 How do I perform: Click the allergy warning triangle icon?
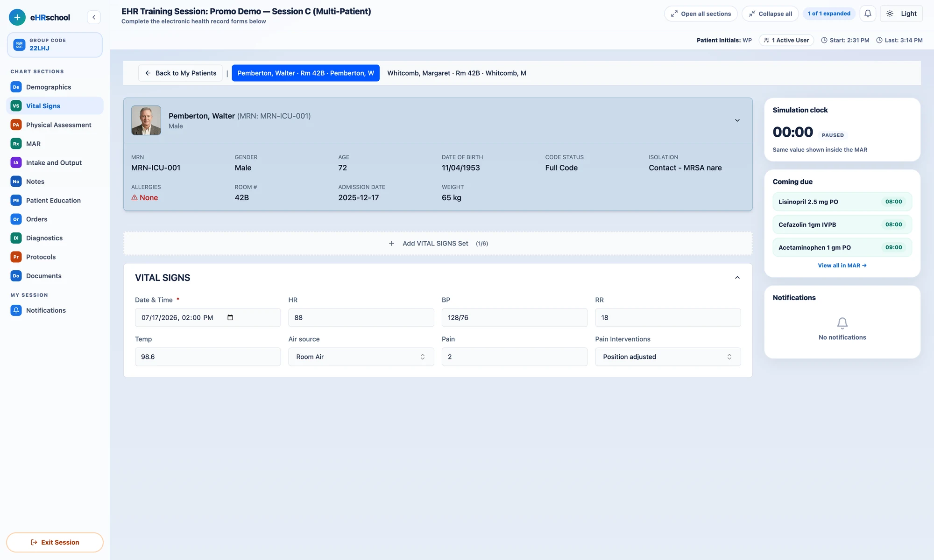click(134, 198)
